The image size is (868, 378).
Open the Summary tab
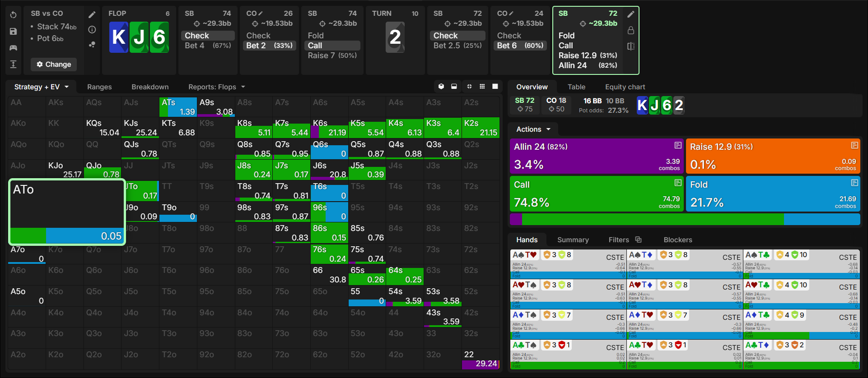[573, 240]
